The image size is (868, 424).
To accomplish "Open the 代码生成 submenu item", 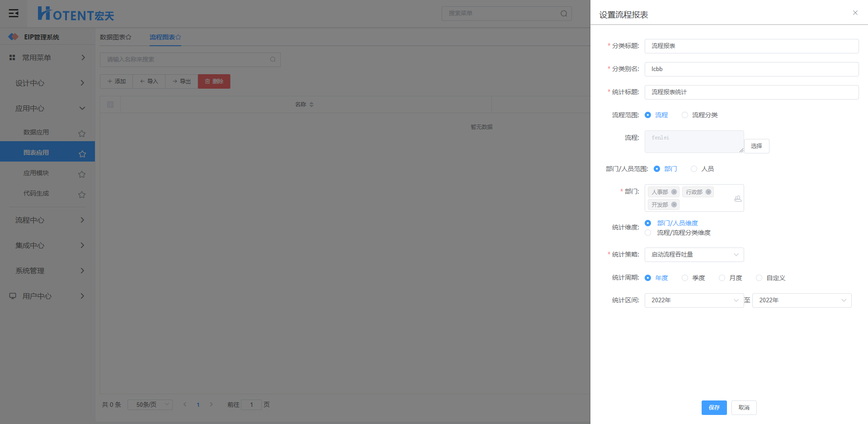I will (36, 193).
